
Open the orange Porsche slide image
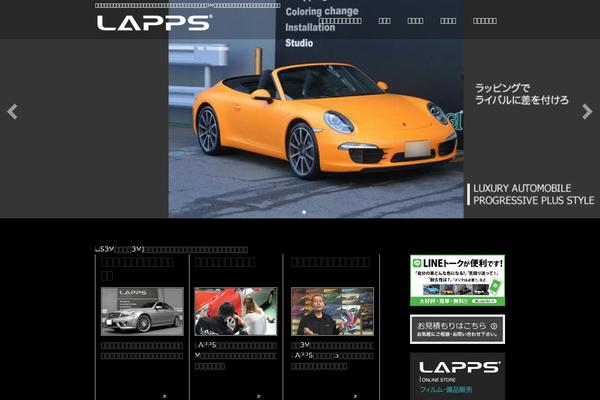coord(316,109)
